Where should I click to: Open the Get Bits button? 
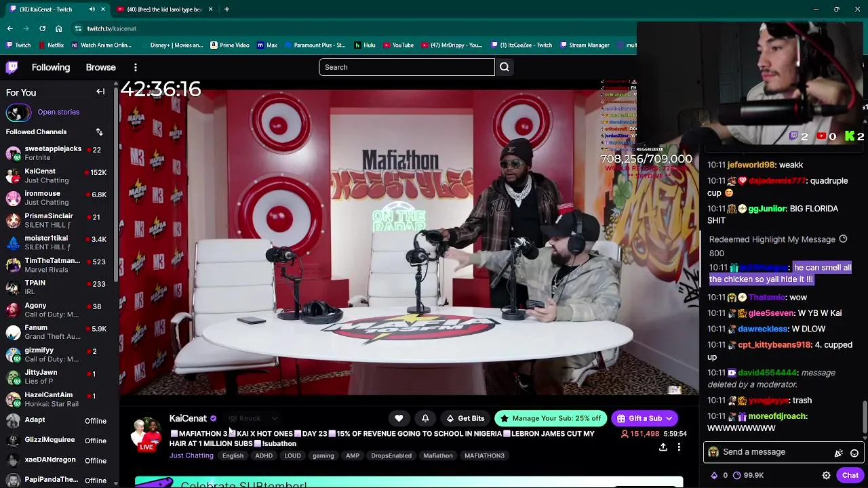[465, 418]
